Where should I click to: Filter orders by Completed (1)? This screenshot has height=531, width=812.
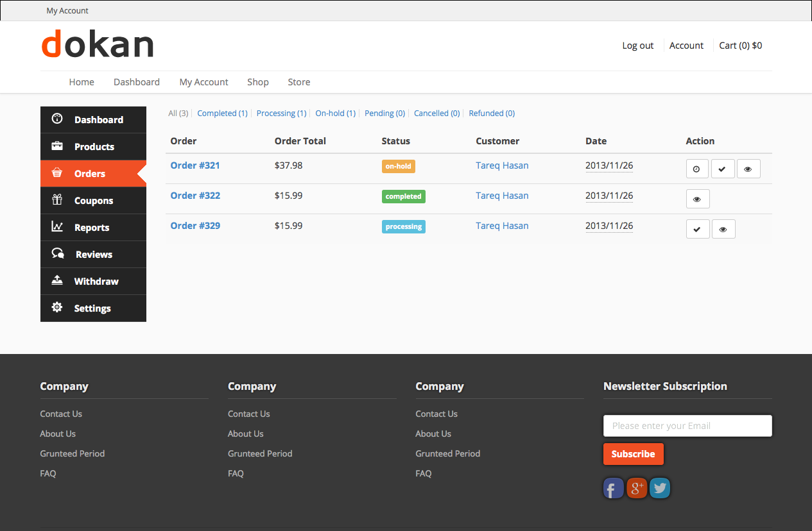222,114
